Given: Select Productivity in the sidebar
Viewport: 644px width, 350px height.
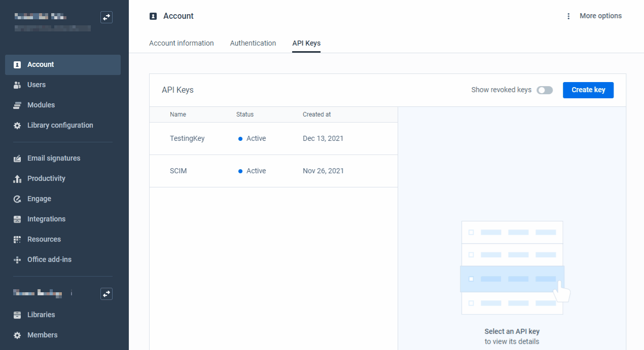Looking at the screenshot, I should [x=46, y=178].
